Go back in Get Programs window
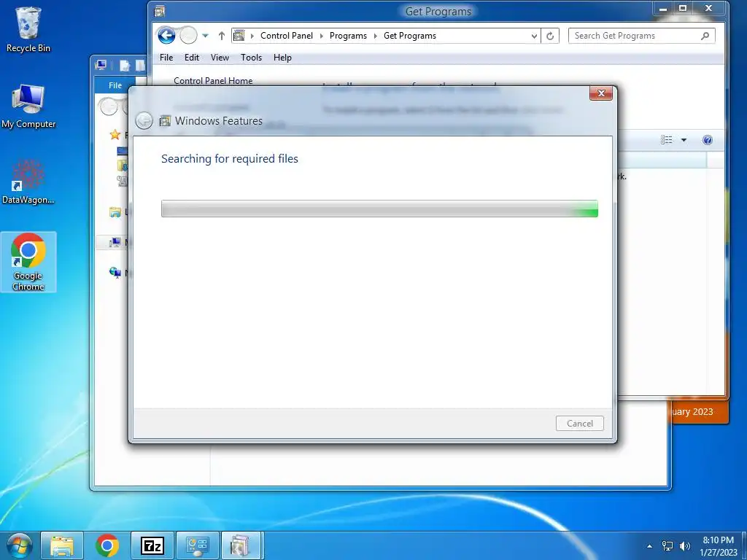 166,36
